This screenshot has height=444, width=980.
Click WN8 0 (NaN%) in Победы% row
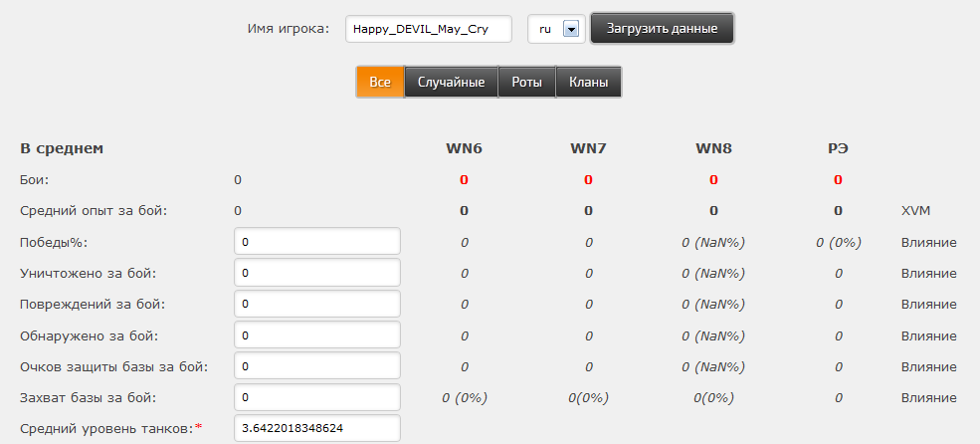713,242
